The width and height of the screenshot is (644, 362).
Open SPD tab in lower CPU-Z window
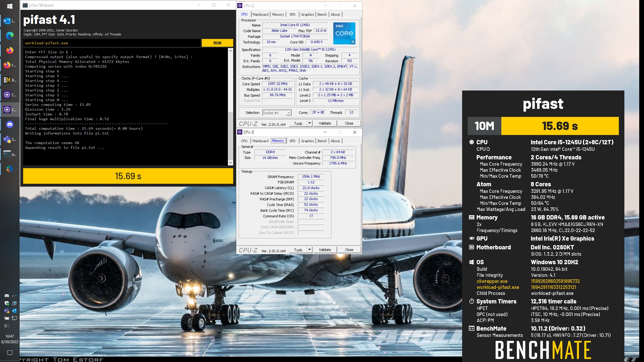pyautogui.click(x=292, y=141)
